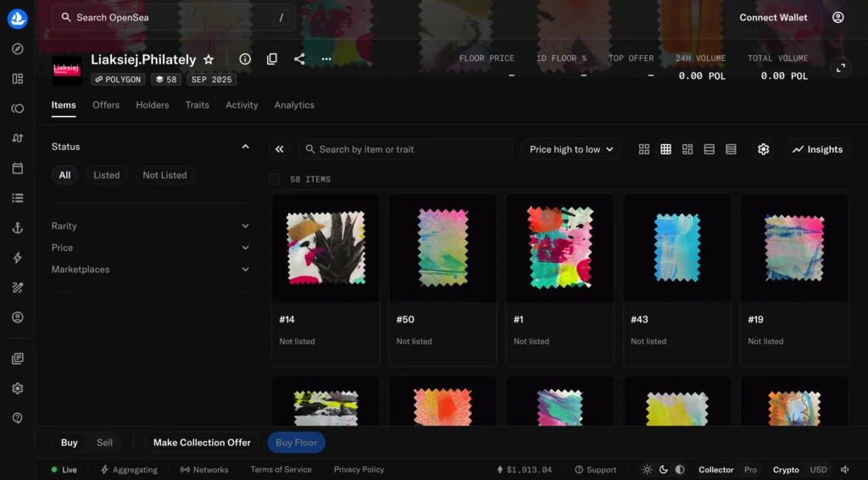Expand the stats with the fullscreen arrows icon

[x=840, y=68]
